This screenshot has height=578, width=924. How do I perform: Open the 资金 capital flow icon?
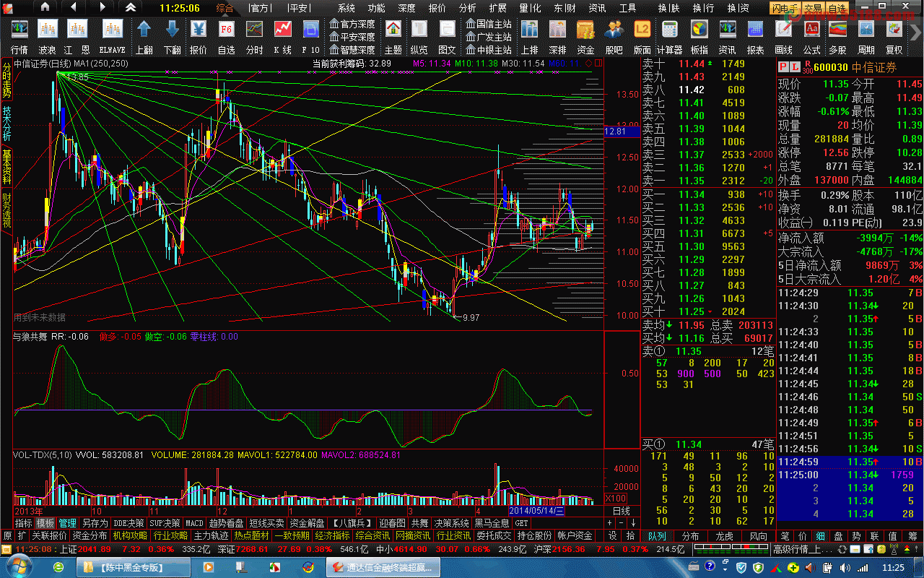(585, 30)
